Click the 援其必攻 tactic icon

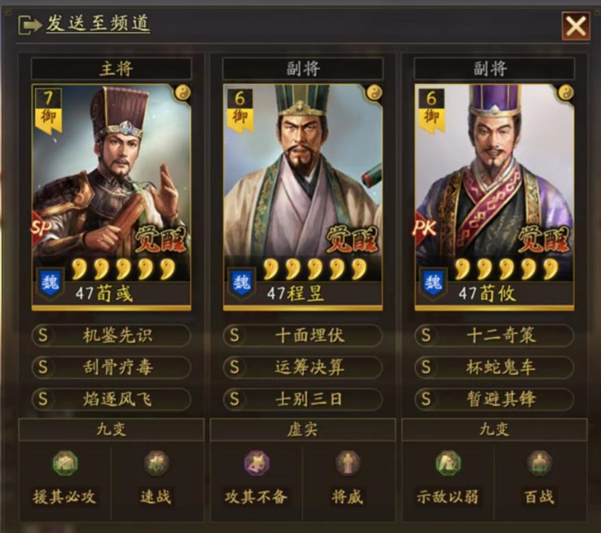65,463
